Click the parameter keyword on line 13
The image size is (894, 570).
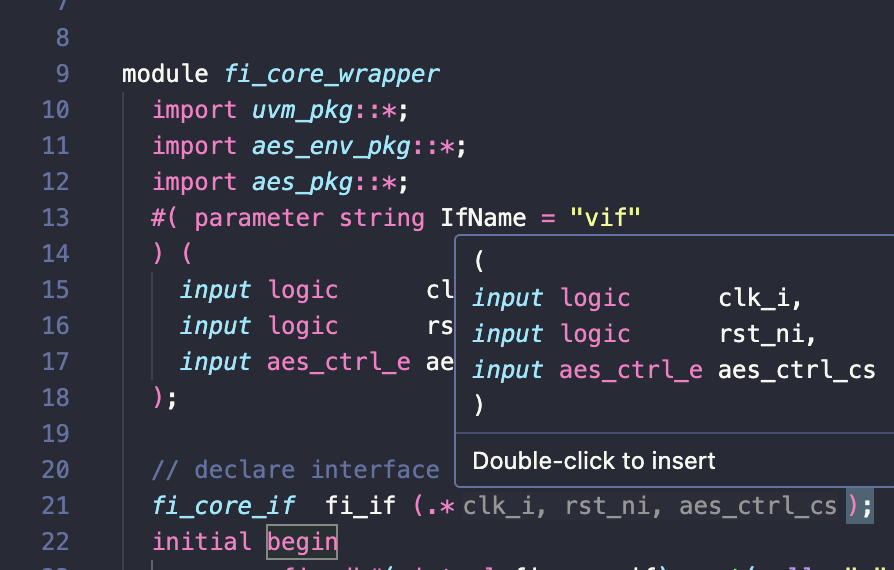click(x=259, y=218)
